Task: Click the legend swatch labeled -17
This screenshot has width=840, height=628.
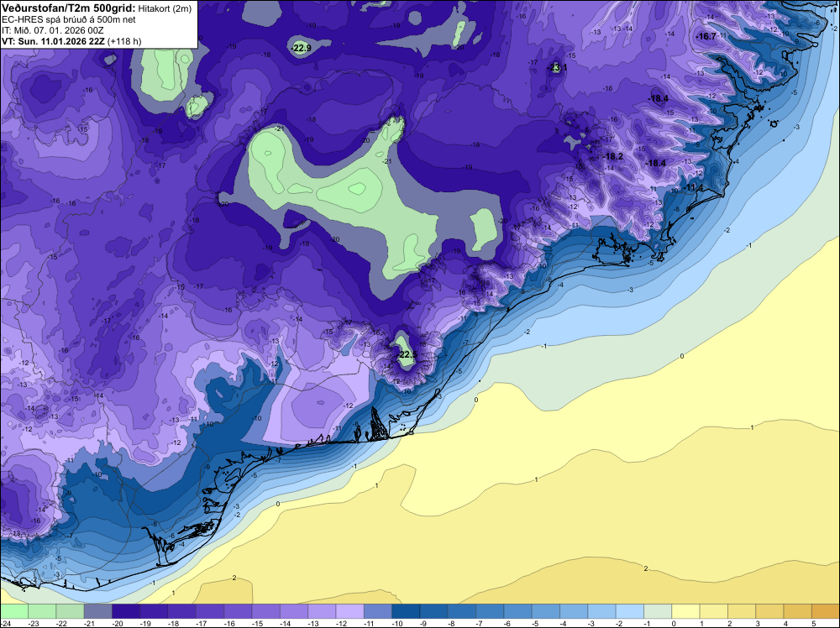Action: coord(210,611)
